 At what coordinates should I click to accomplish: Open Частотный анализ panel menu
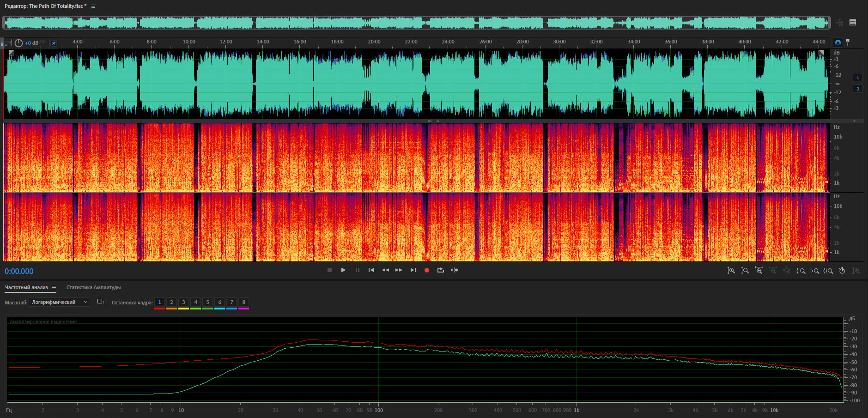pos(54,287)
